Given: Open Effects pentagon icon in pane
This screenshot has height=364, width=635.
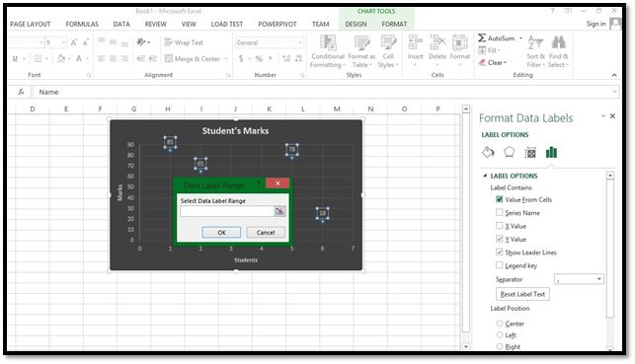Looking at the screenshot, I should (x=509, y=152).
